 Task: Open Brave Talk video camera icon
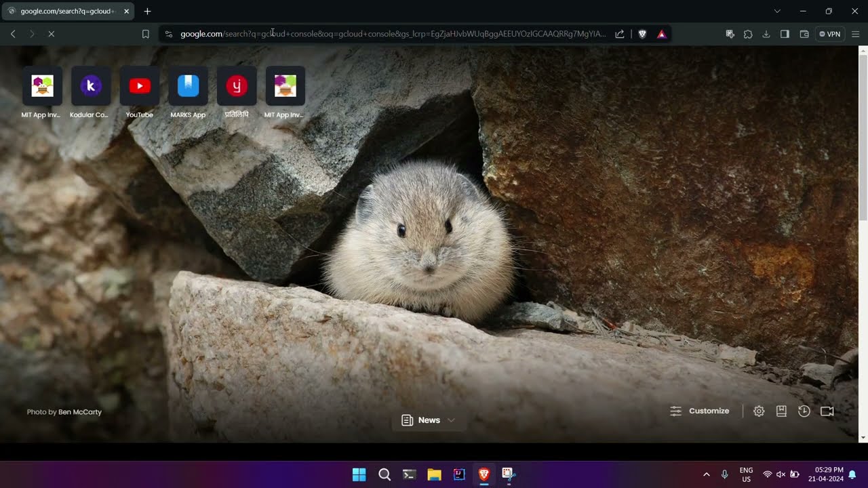click(827, 411)
